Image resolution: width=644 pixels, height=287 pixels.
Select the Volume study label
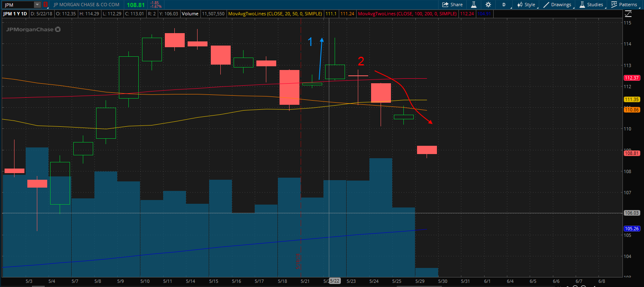pyautogui.click(x=190, y=14)
